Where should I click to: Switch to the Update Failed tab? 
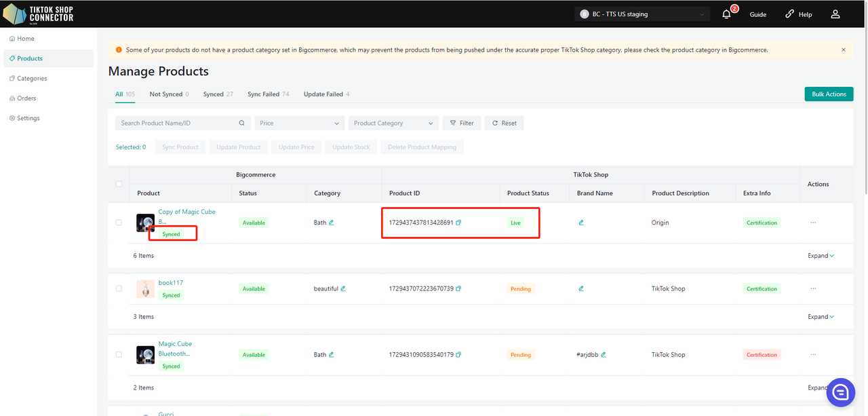(x=326, y=94)
